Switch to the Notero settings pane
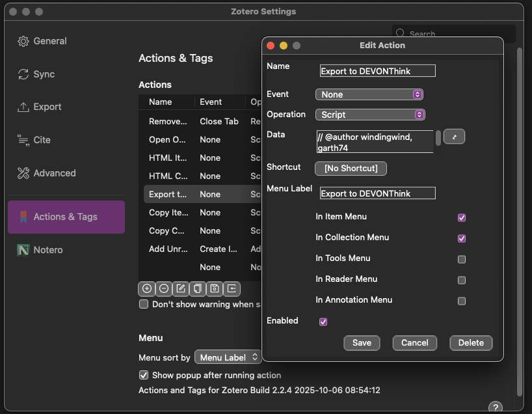 47,250
